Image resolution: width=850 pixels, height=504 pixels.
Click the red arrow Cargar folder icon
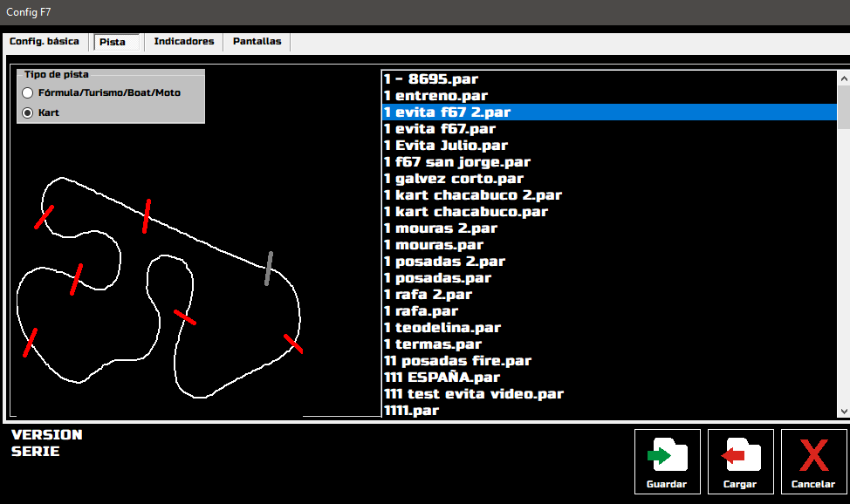pyautogui.click(x=741, y=455)
